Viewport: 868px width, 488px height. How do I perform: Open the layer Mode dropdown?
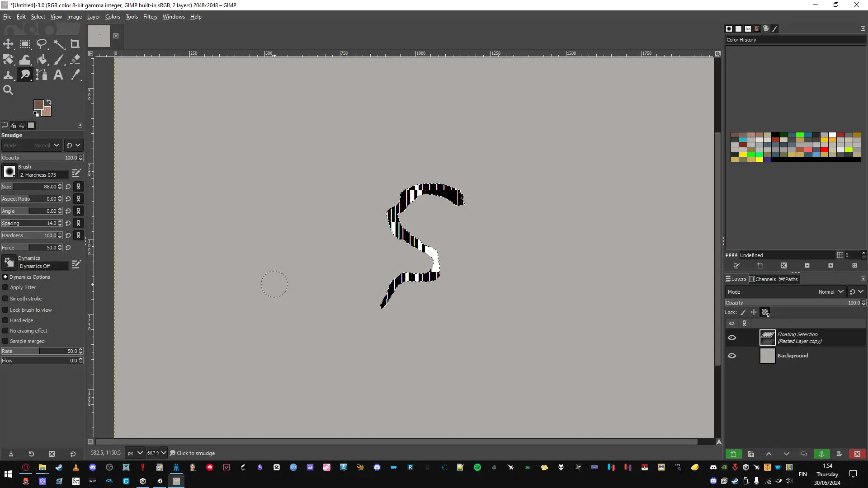point(785,292)
